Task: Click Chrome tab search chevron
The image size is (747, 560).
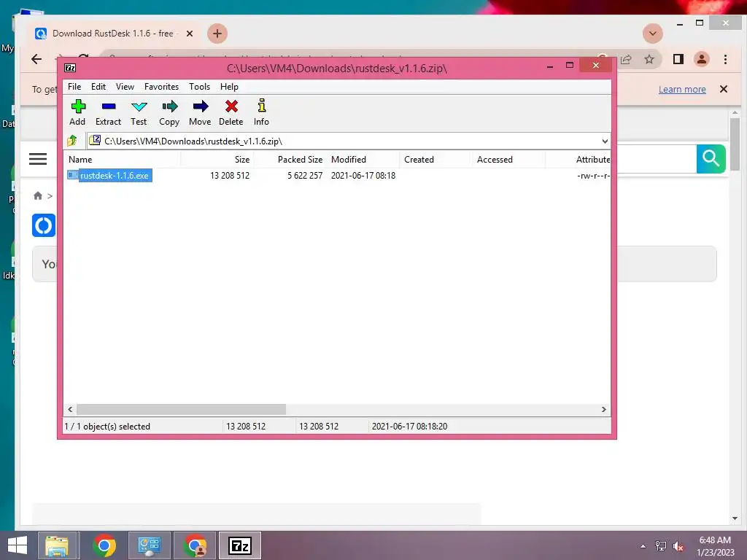Action: point(653,34)
